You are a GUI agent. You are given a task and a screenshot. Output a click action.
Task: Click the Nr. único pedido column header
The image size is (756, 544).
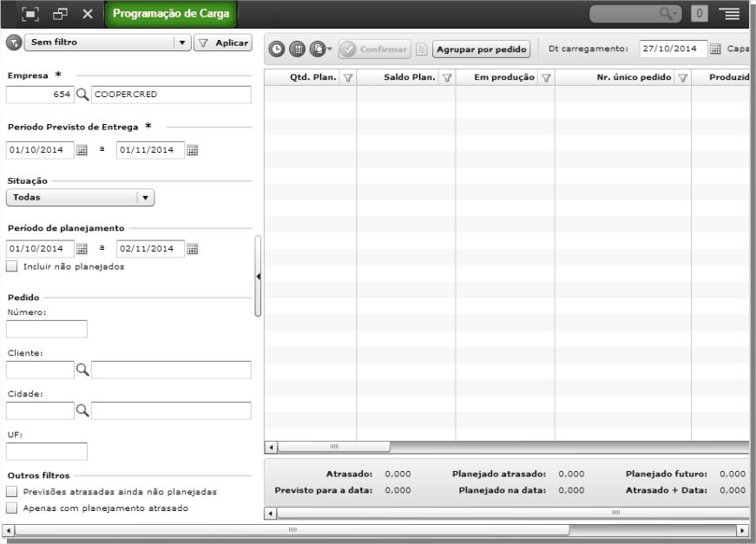[x=634, y=77]
